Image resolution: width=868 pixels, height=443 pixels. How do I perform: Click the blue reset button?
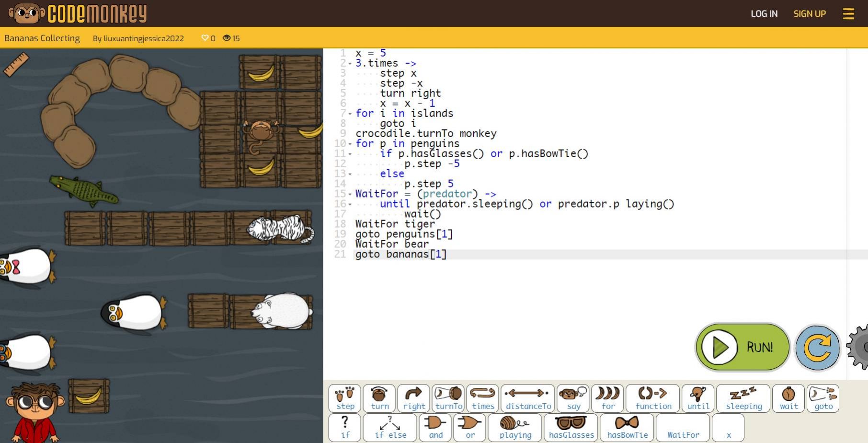817,348
